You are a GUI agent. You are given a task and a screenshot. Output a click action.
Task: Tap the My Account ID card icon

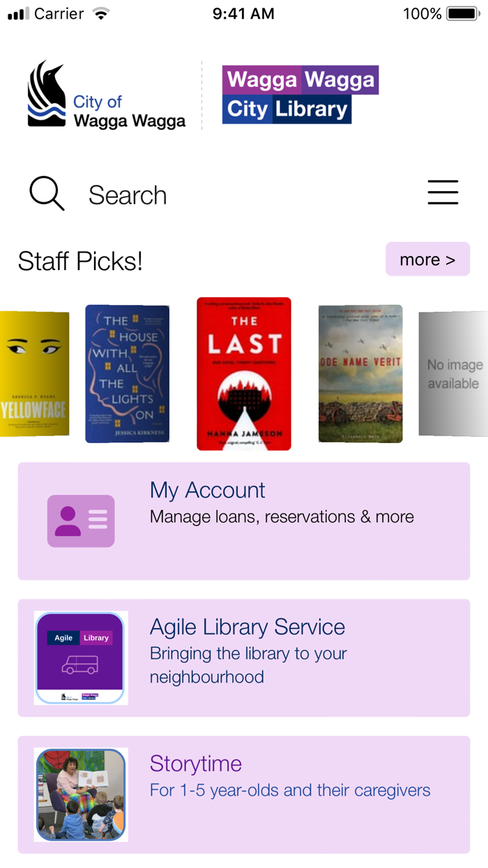81,521
